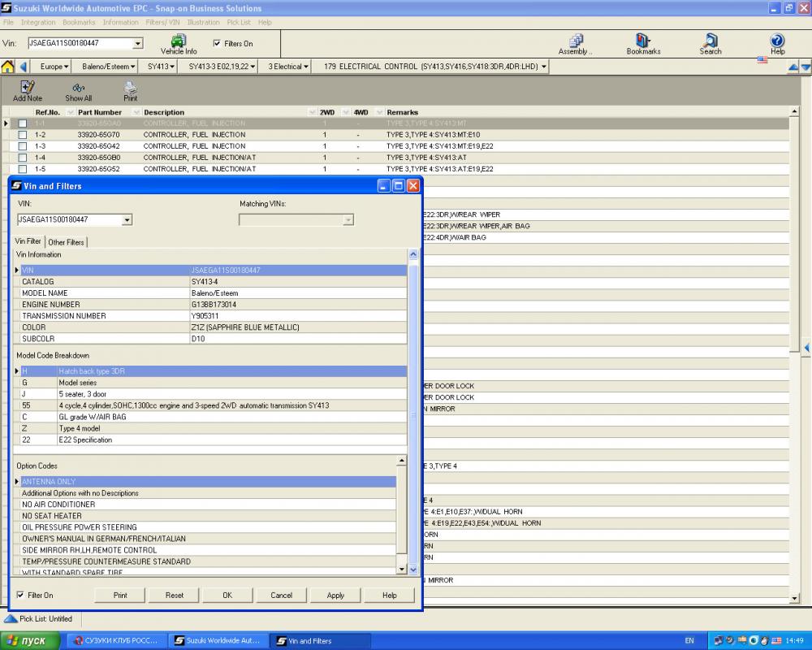This screenshot has width=812, height=650.
Task: Click the Help button in dialog
Action: pos(390,595)
